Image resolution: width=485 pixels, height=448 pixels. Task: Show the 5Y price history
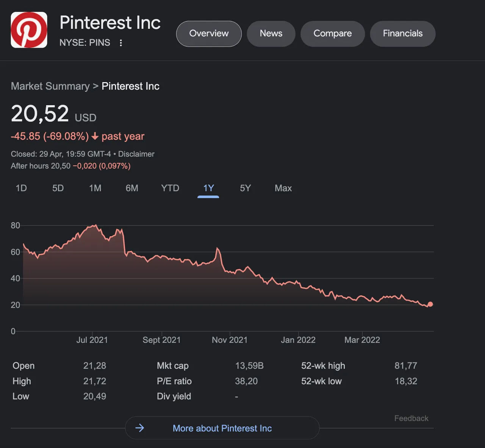tap(245, 188)
